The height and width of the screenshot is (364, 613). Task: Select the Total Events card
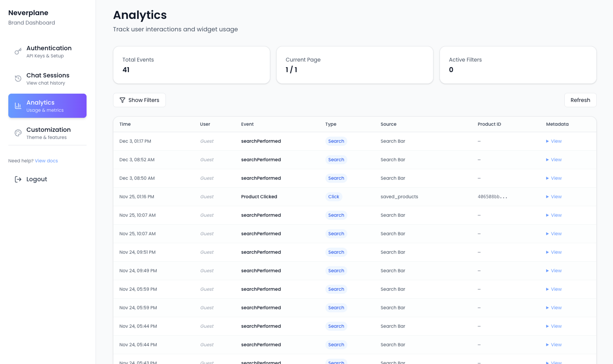[x=192, y=65]
